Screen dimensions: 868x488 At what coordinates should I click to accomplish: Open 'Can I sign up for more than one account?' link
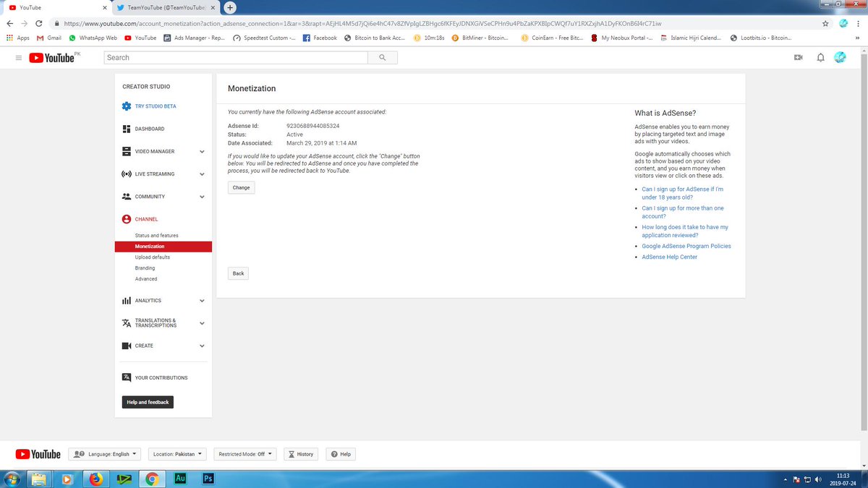point(682,212)
